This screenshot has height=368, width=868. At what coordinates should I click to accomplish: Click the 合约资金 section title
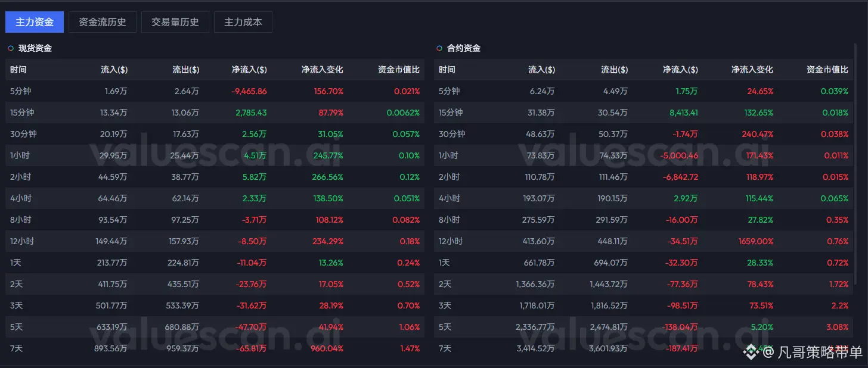coord(464,48)
